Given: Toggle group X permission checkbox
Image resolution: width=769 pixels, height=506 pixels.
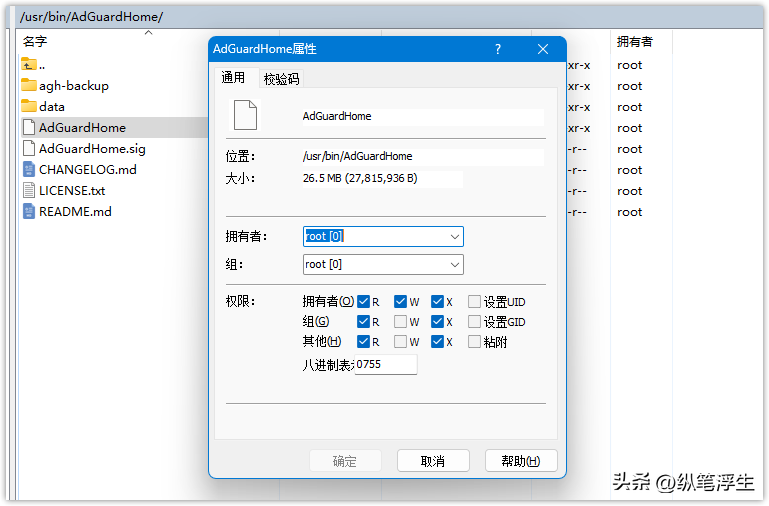Looking at the screenshot, I should coord(437,322).
